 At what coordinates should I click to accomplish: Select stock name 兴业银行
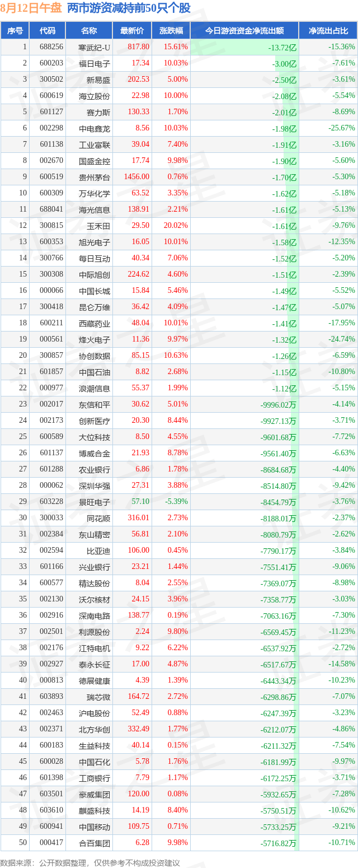point(95,567)
